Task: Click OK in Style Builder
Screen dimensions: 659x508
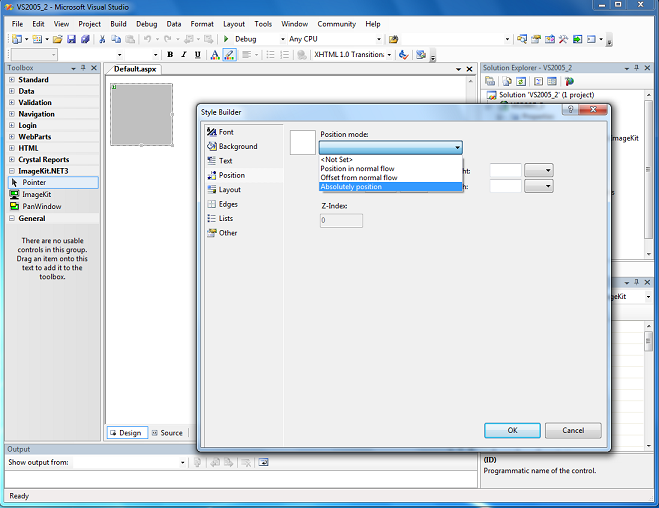Action: click(512, 430)
